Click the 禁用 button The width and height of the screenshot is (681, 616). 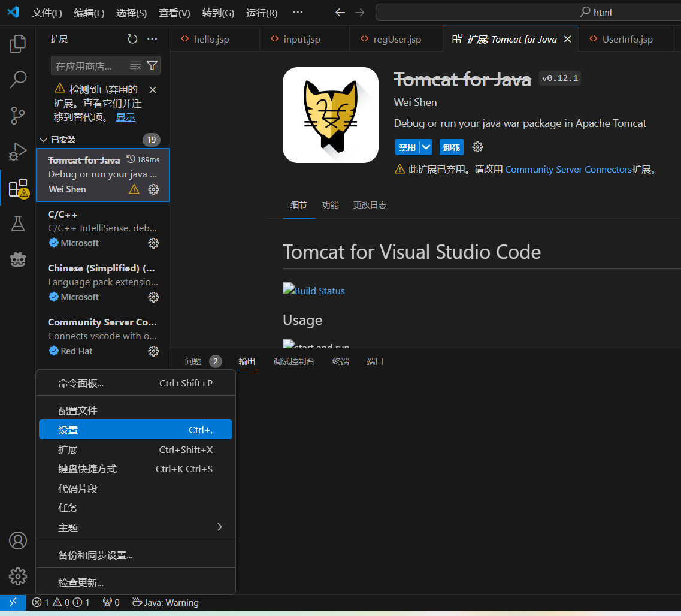pyautogui.click(x=407, y=147)
